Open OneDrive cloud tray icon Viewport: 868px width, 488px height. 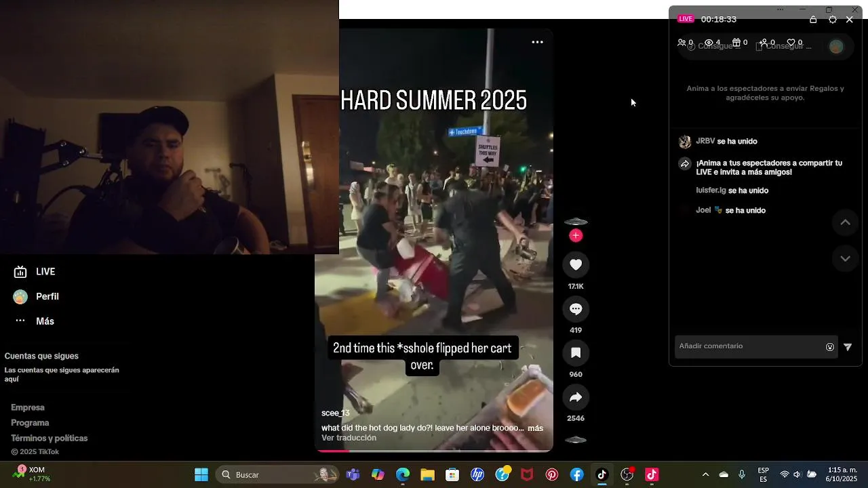724,474
